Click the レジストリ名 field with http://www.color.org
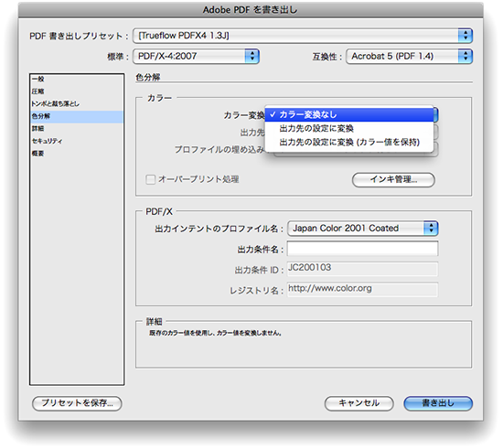503x448 pixels. point(362,290)
